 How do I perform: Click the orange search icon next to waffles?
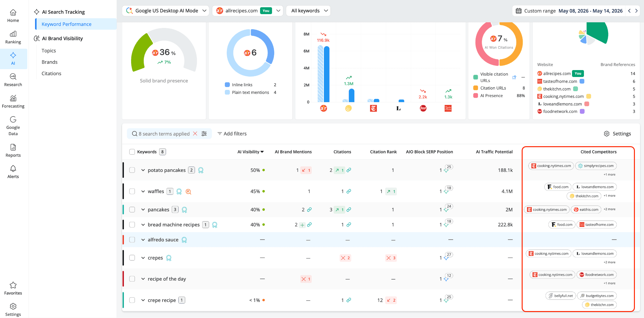click(x=188, y=191)
